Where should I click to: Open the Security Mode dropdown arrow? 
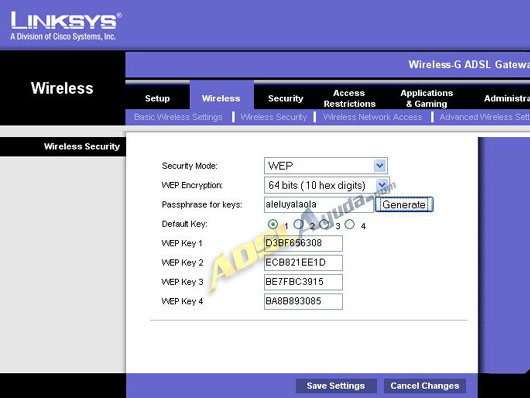380,166
